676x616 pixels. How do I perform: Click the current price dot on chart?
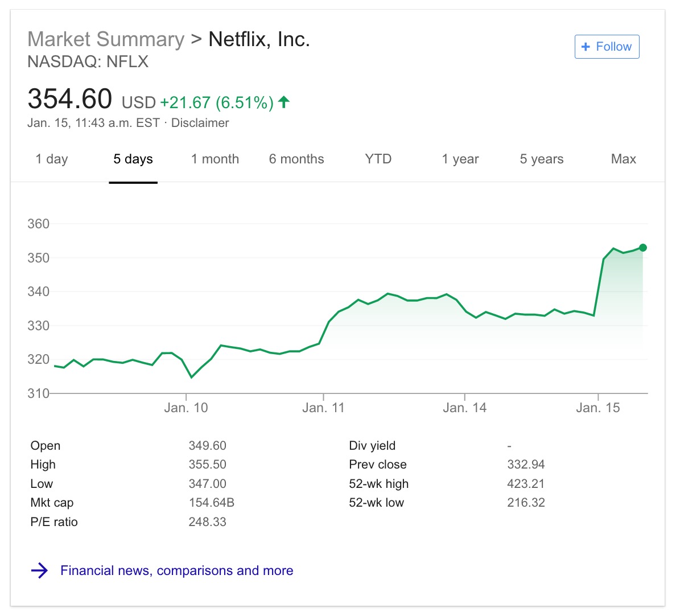click(643, 248)
